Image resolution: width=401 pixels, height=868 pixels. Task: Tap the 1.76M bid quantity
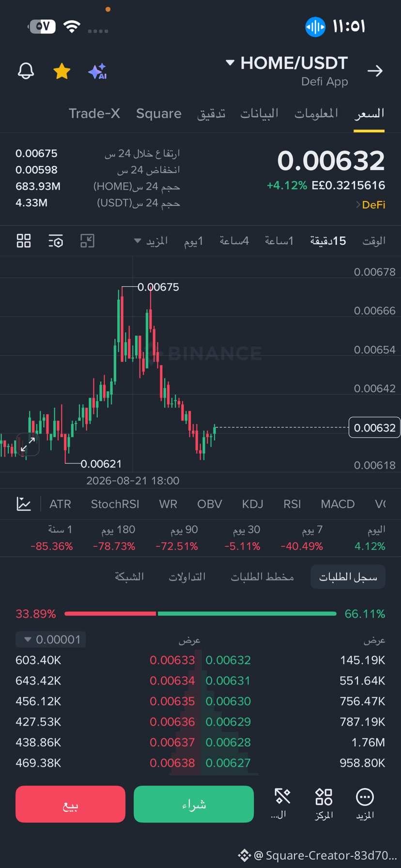click(x=369, y=743)
